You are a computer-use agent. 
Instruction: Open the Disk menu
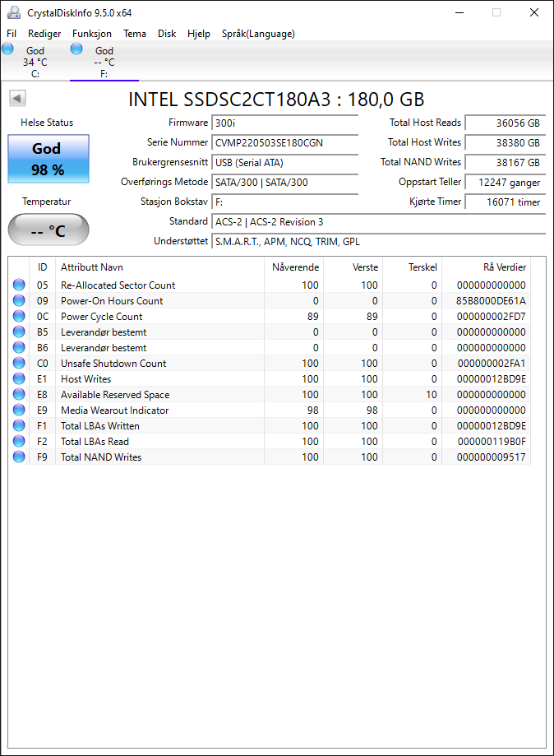pyautogui.click(x=167, y=34)
